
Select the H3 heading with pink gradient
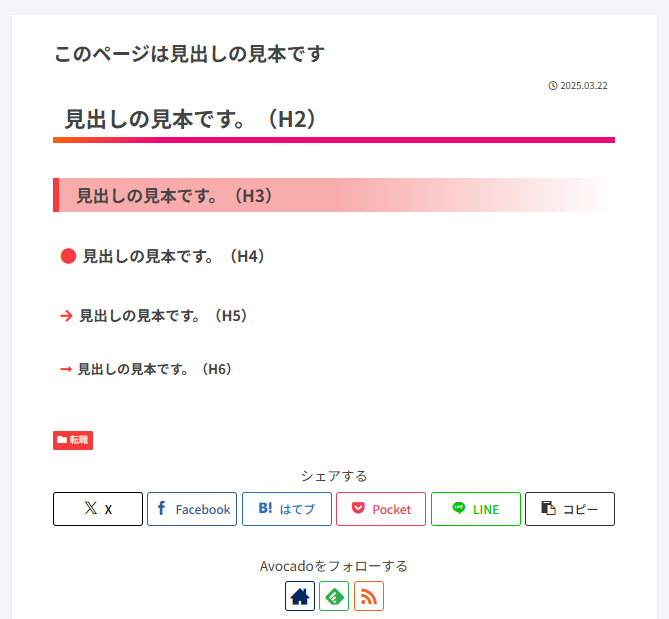click(x=175, y=196)
